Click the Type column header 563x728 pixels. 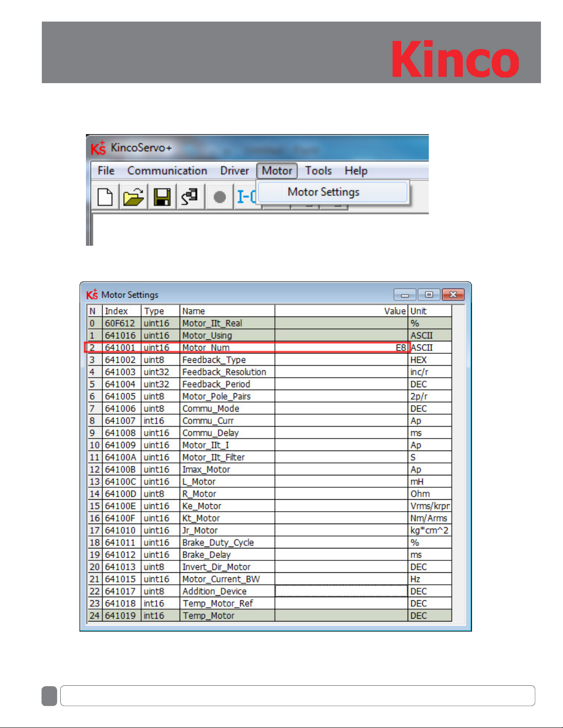point(160,311)
